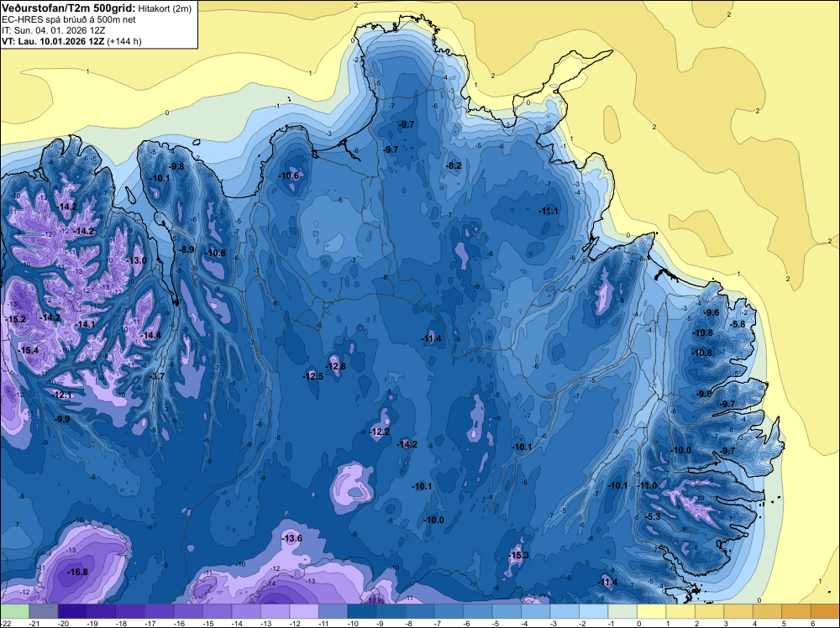
Task: Click the 'IT: Sun. 04. 01. 2026 12Z' line
Action: coord(54,30)
